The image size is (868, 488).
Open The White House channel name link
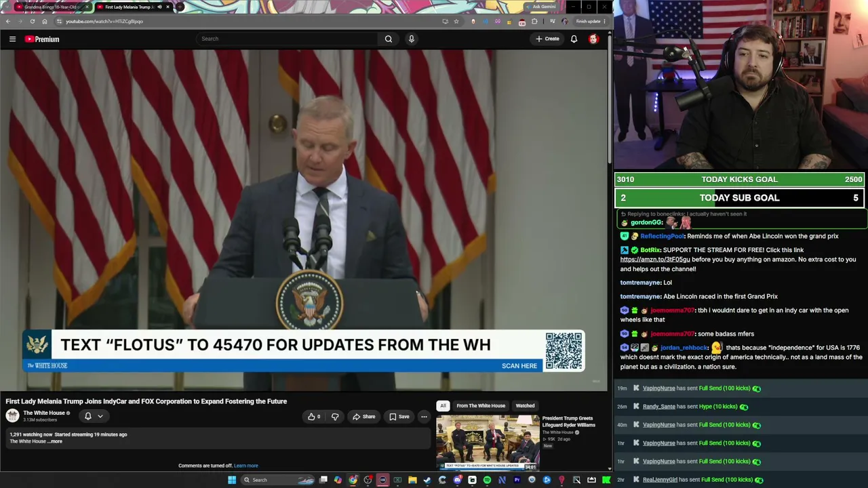tap(44, 413)
